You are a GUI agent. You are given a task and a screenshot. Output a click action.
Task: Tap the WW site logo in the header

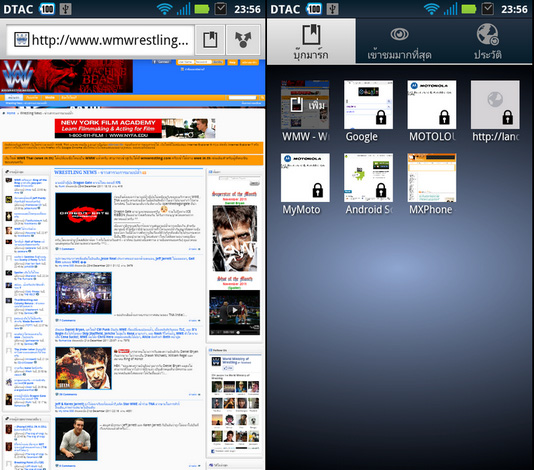18,76
